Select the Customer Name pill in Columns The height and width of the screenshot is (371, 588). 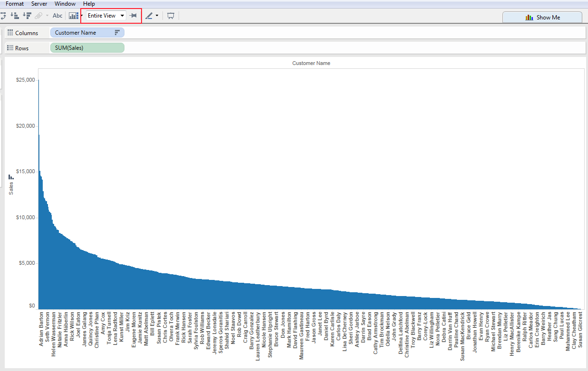point(87,33)
